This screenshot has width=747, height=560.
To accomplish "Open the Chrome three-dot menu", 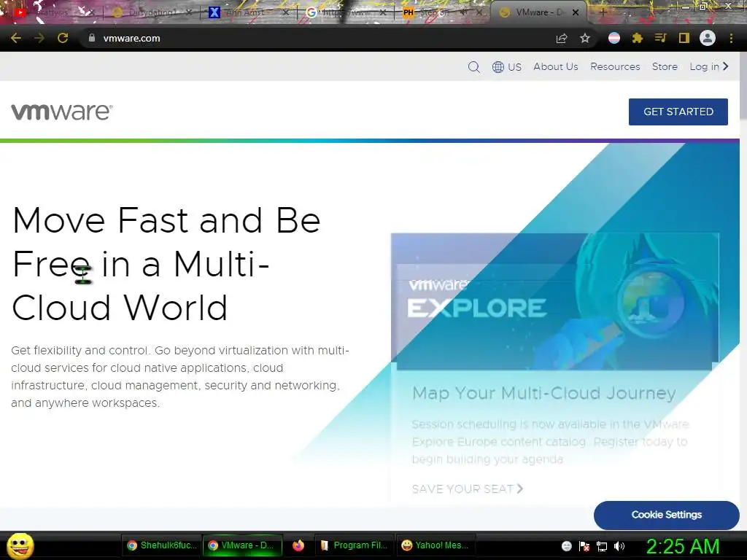I will click(x=731, y=38).
